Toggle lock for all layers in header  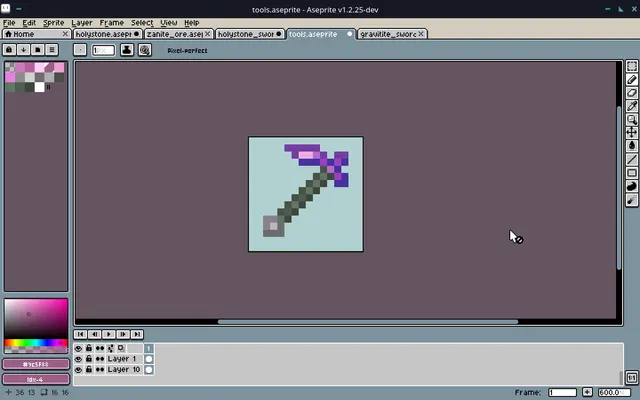[89, 348]
